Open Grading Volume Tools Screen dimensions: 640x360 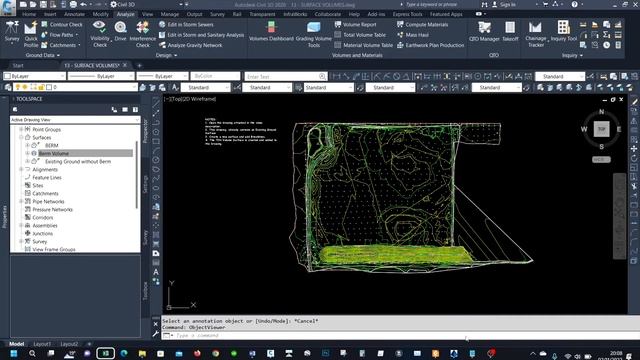coord(313,34)
